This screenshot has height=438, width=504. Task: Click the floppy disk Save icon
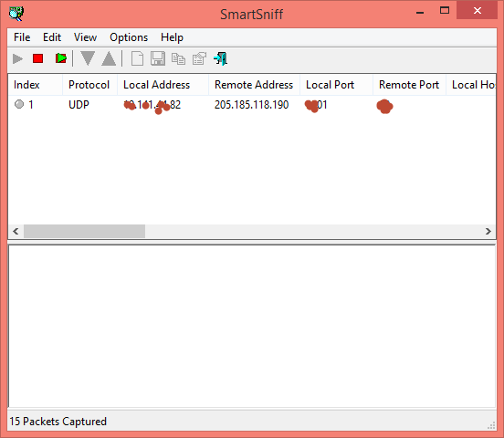[x=158, y=58]
